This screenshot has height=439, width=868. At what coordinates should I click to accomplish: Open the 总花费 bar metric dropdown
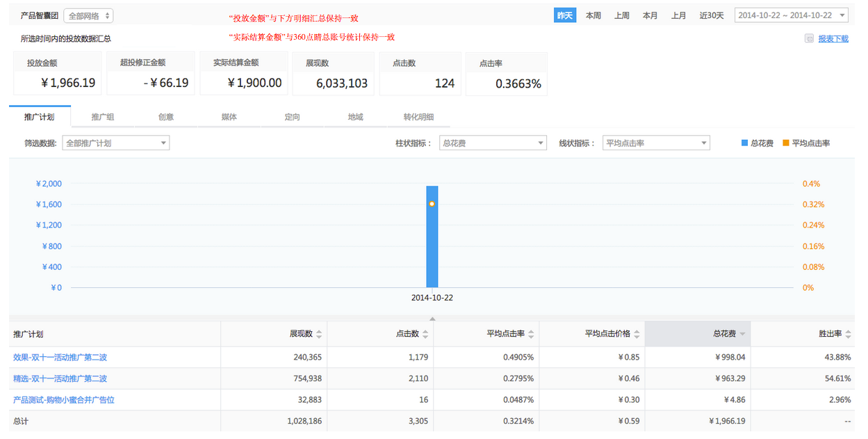[493, 143]
